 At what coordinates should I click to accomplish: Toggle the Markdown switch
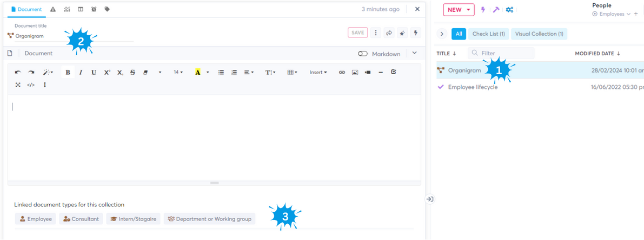(363, 54)
